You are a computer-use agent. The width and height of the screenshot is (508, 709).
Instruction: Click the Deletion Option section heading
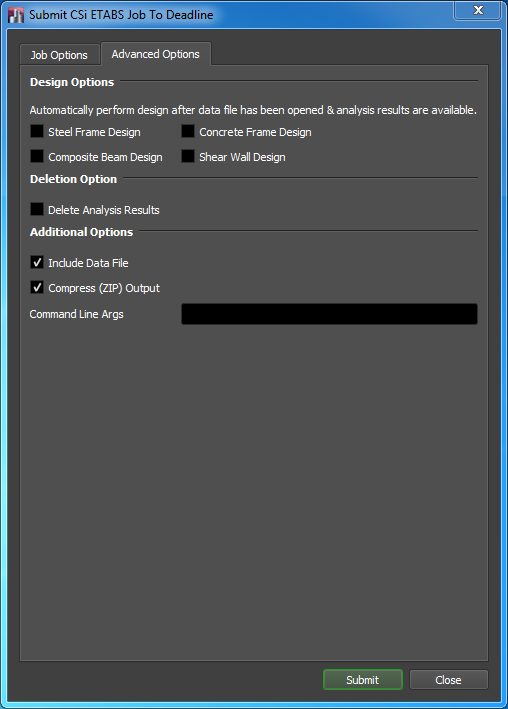(x=73, y=179)
